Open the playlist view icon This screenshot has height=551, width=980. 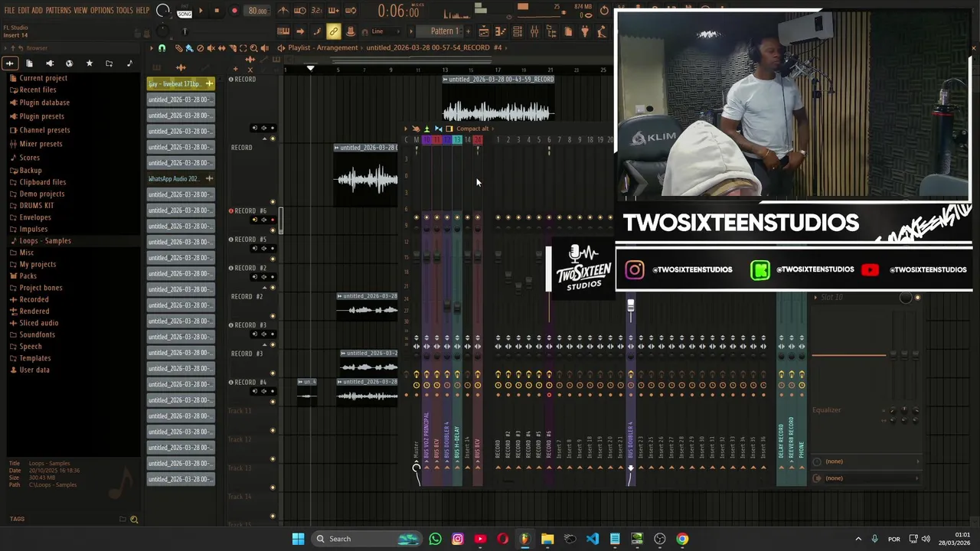tap(484, 31)
